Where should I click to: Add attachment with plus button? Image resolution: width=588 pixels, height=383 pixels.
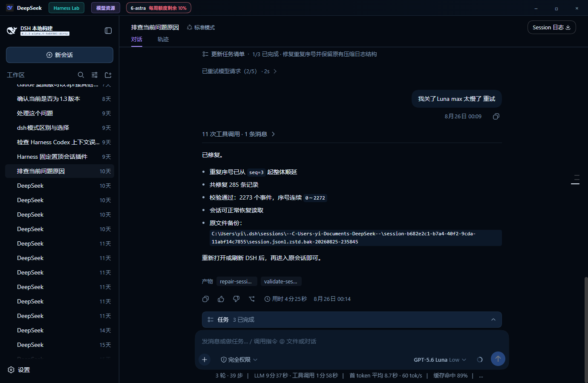tap(205, 360)
